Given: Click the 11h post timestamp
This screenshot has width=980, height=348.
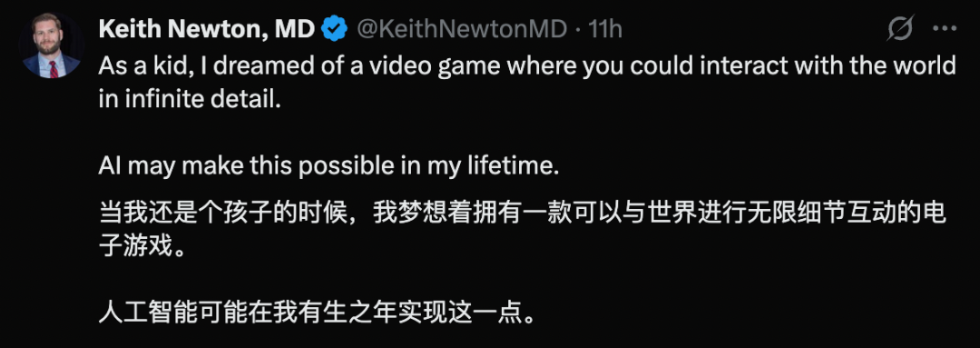Looking at the screenshot, I should pos(605,29).
